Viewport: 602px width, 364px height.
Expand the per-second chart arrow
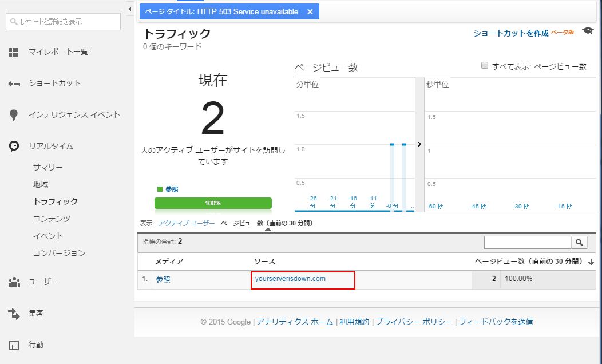click(419, 144)
